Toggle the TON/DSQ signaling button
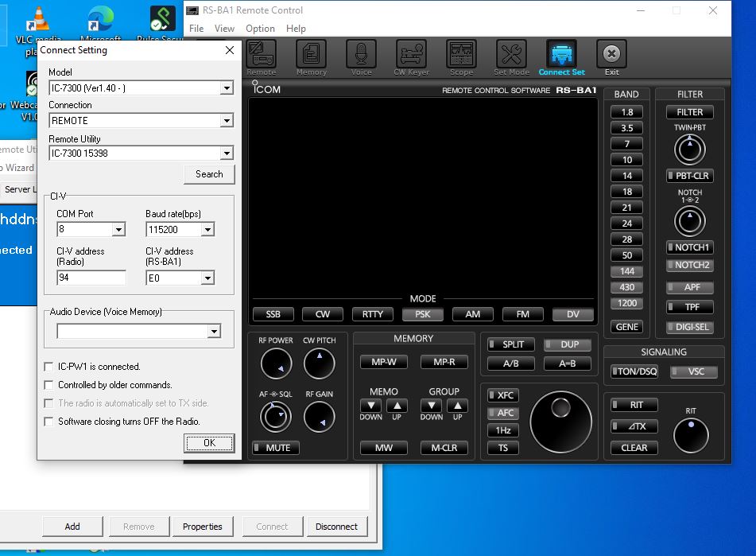The height and width of the screenshot is (556, 756). pyautogui.click(x=634, y=371)
